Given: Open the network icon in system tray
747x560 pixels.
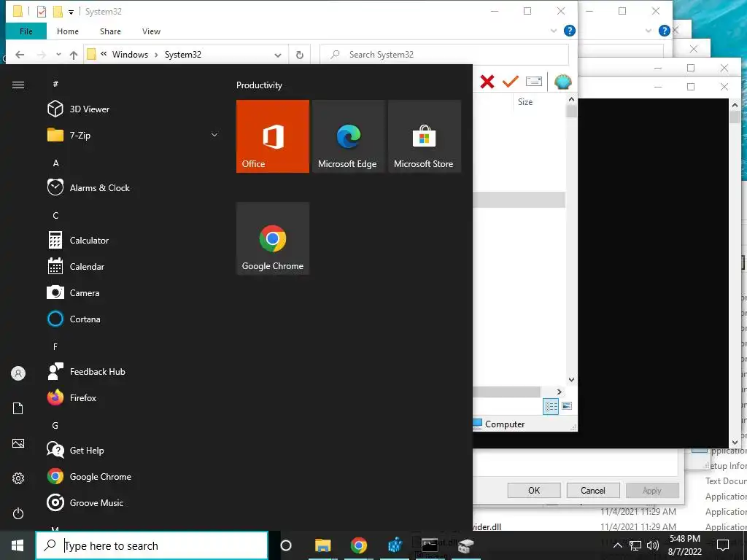Looking at the screenshot, I should 635,545.
